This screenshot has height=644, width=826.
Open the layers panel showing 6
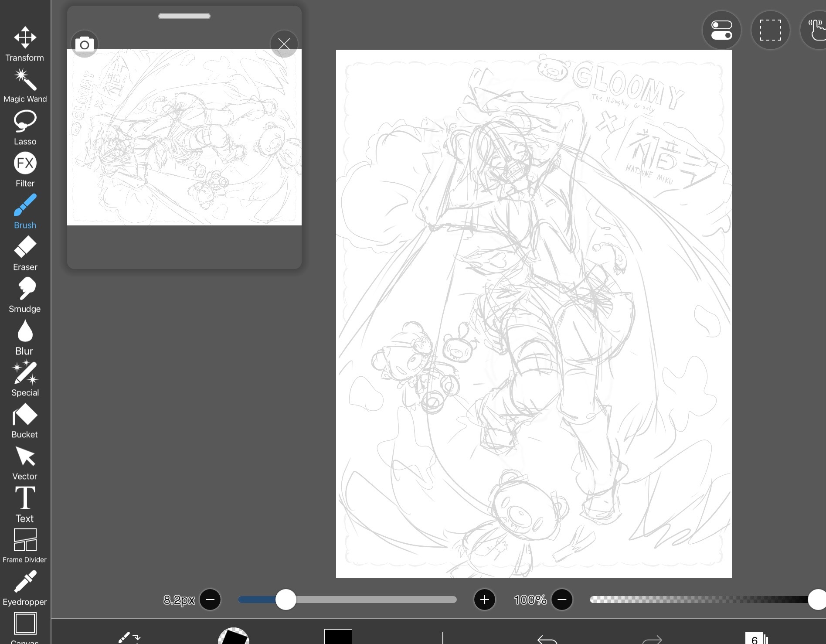coord(756,638)
